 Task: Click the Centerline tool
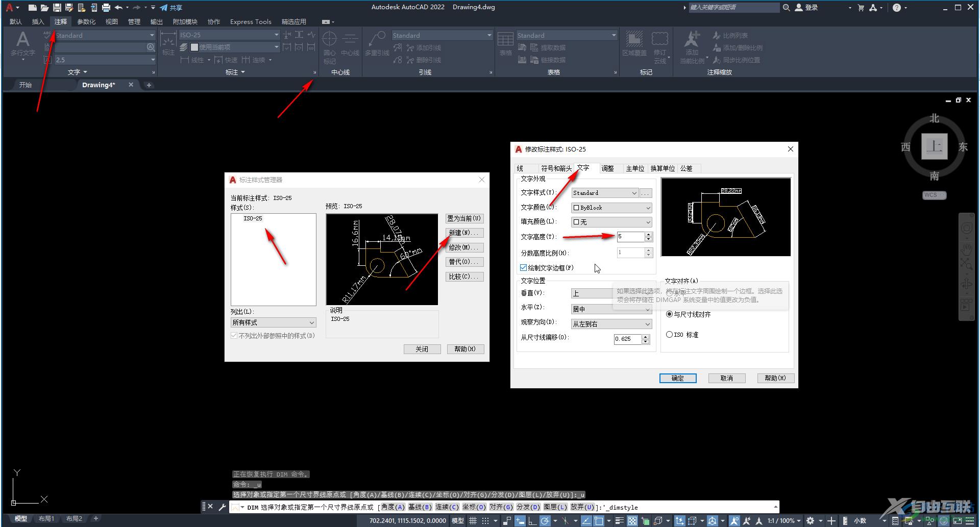pyautogui.click(x=350, y=43)
